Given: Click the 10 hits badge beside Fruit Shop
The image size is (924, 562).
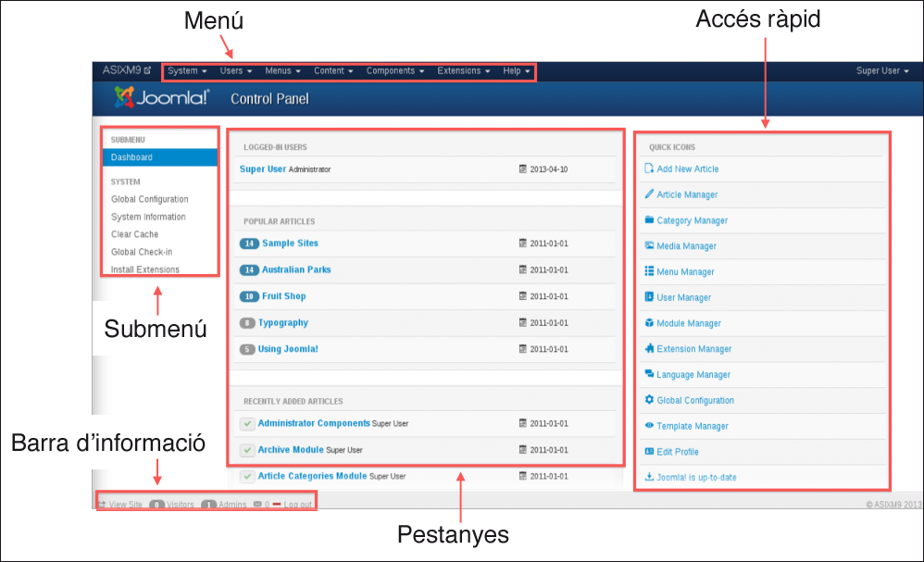Looking at the screenshot, I should pos(249,296).
